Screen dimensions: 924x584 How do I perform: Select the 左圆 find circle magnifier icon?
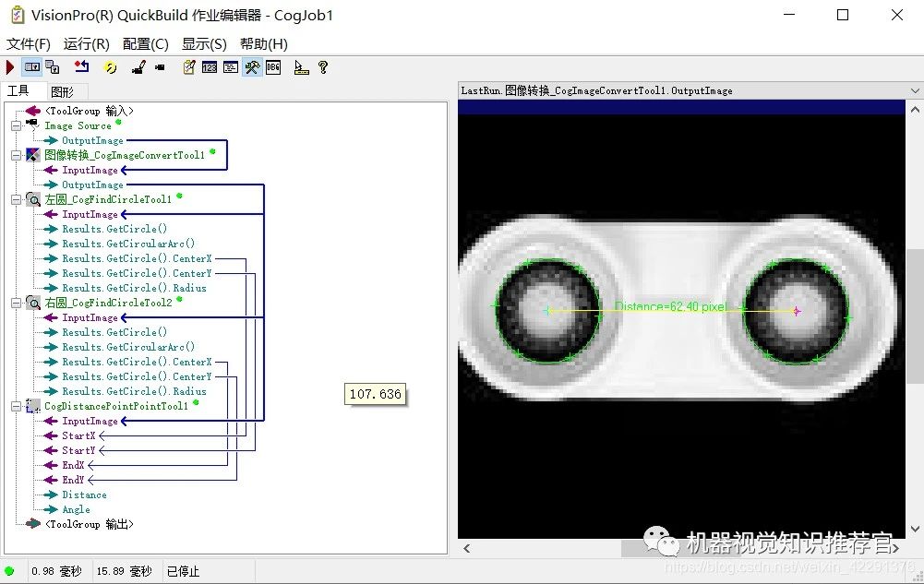coord(33,199)
